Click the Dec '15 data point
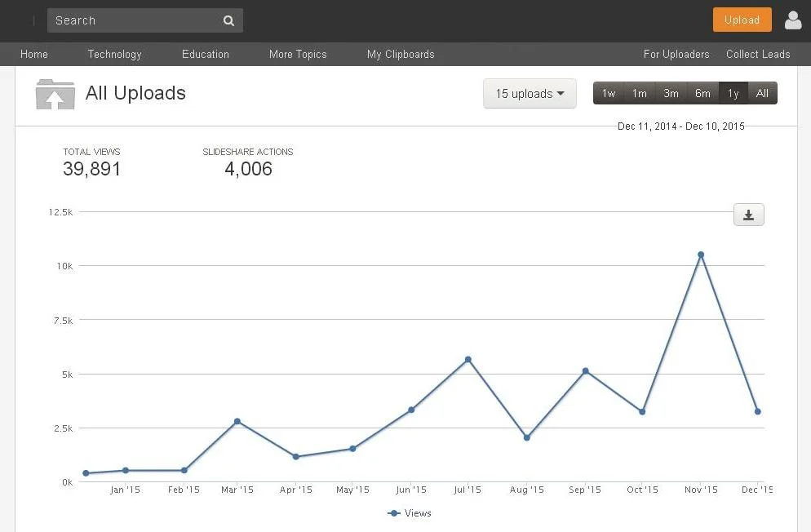The height and width of the screenshot is (532, 811). coord(758,411)
